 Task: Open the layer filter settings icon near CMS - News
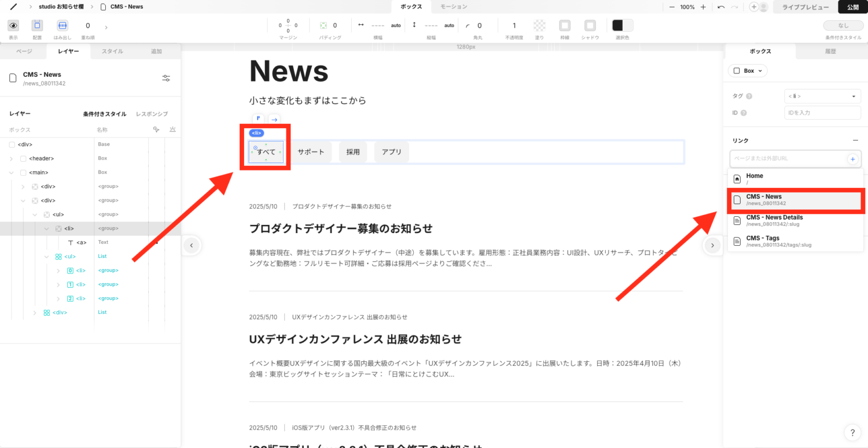pos(165,78)
